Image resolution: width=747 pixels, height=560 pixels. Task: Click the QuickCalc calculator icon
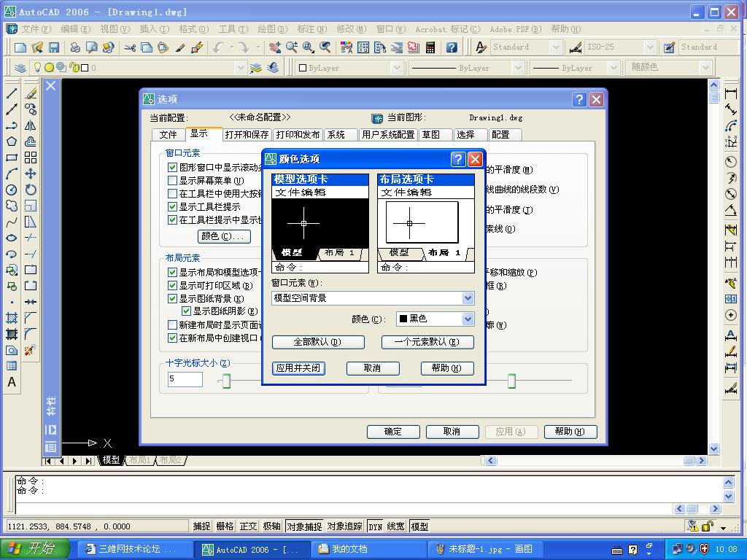click(430, 47)
